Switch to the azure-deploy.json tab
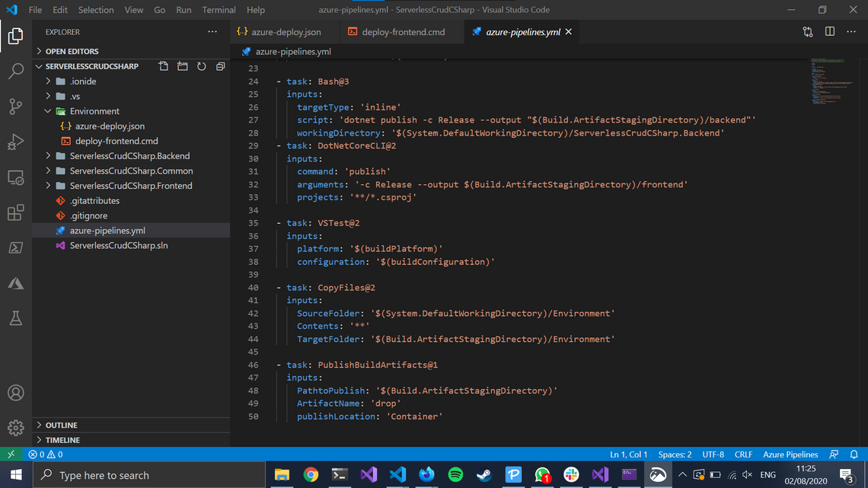 (x=285, y=32)
